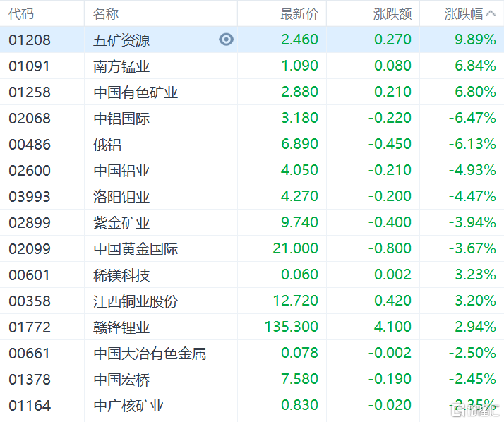Select the 中铝国际 stock name
The image size is (504, 422).
tap(121, 119)
